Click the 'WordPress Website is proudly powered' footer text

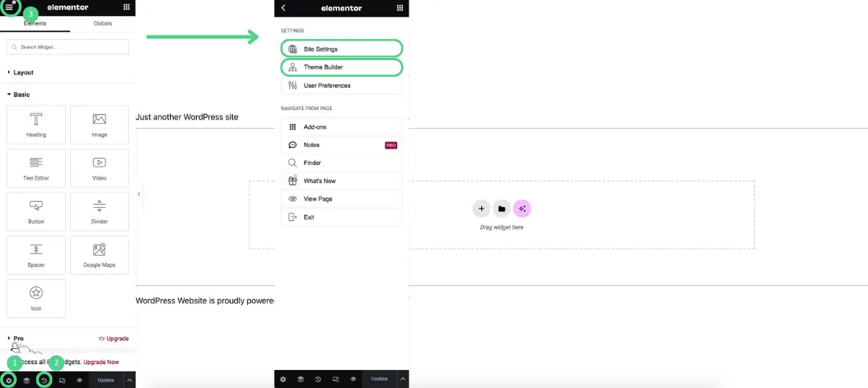point(205,300)
